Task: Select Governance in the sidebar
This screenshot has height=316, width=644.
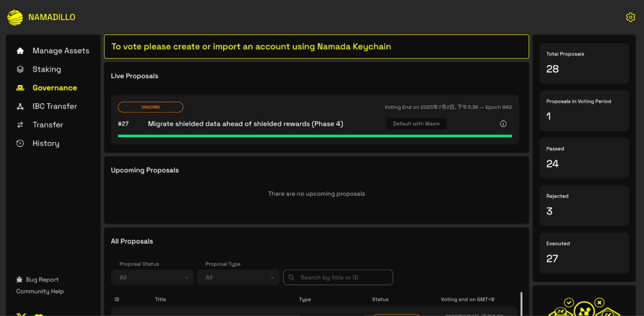Action: [x=53, y=88]
